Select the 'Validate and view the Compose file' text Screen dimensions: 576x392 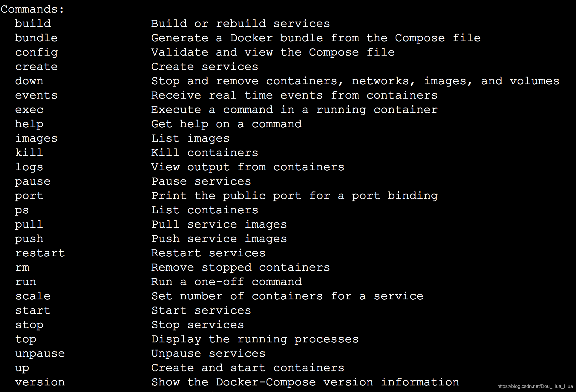(273, 52)
